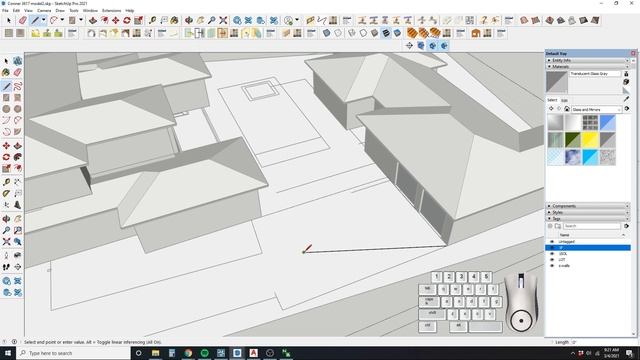The height and width of the screenshot is (360, 640).
Task: Switch to the Edit tab in Materials
Action: point(564,100)
